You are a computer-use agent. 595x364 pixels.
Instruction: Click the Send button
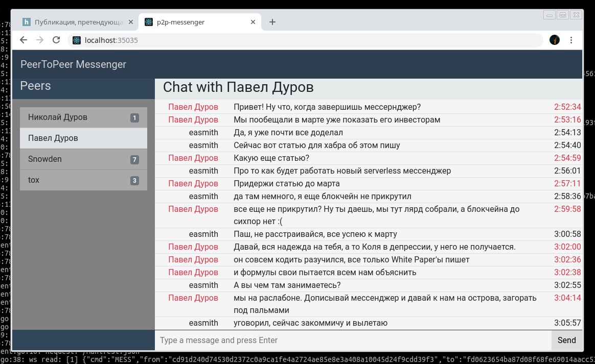point(566,340)
